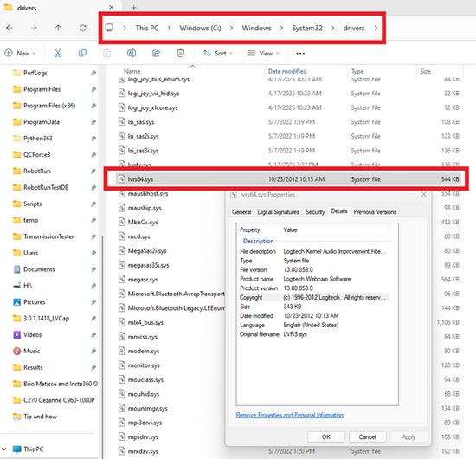Open the See more ellipsis menu
This screenshot has height=459, width=476.
300,54
